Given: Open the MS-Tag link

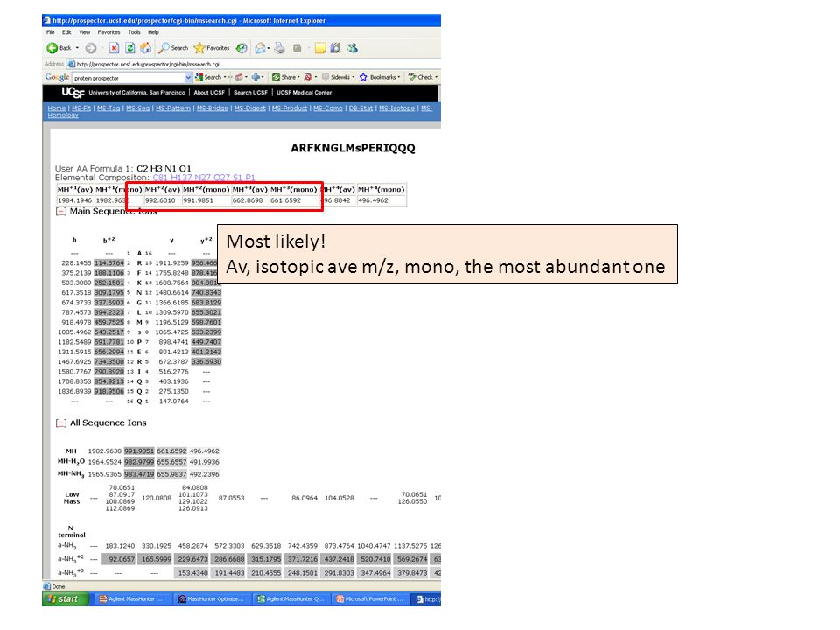Looking at the screenshot, I should pos(108,108).
